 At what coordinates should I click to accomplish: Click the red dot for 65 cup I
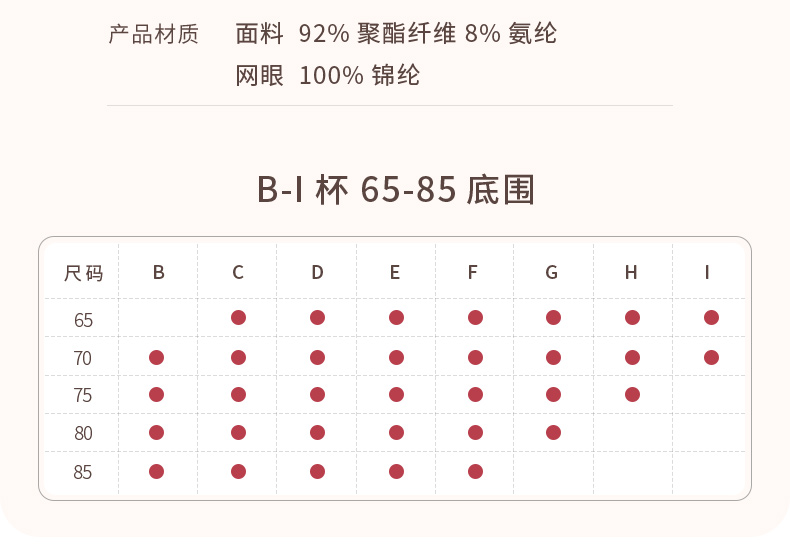711,318
